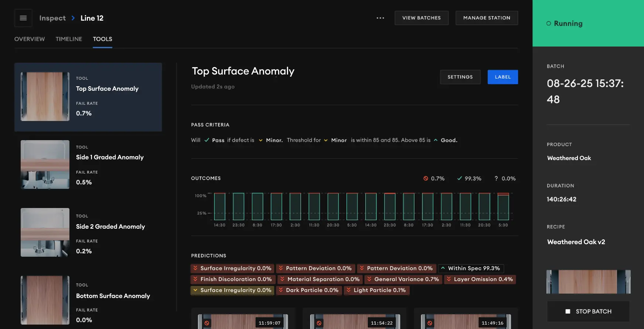
Task: Open the 'if defect is Minor' dropdown
Action: [270, 140]
